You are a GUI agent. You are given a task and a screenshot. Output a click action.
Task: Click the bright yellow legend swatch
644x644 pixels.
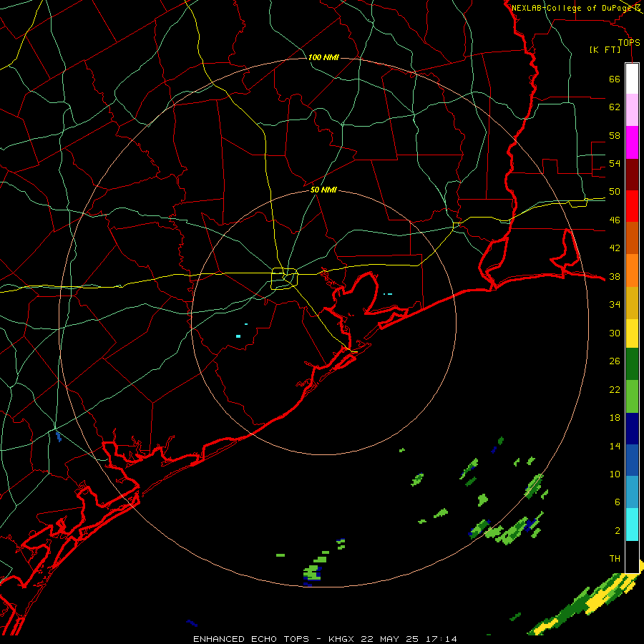pyautogui.click(x=632, y=333)
